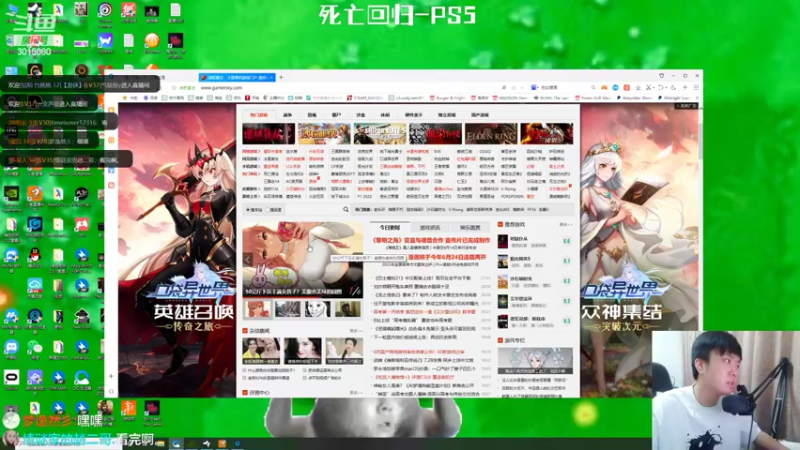Open the Oculus desktop shortcut
This screenshot has width=800, height=450.
coord(11,379)
